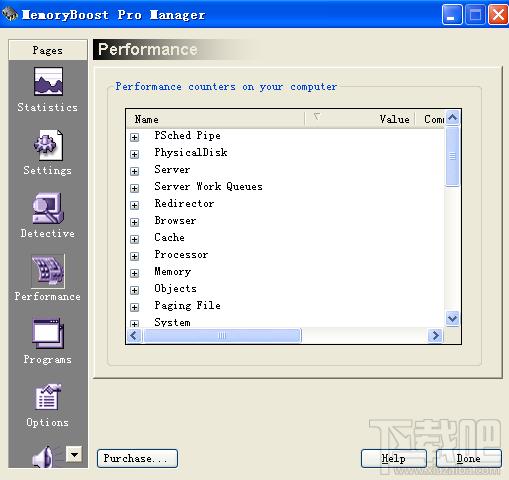Open the Detective page icon
Screen dimensions: 509x480
point(48,208)
